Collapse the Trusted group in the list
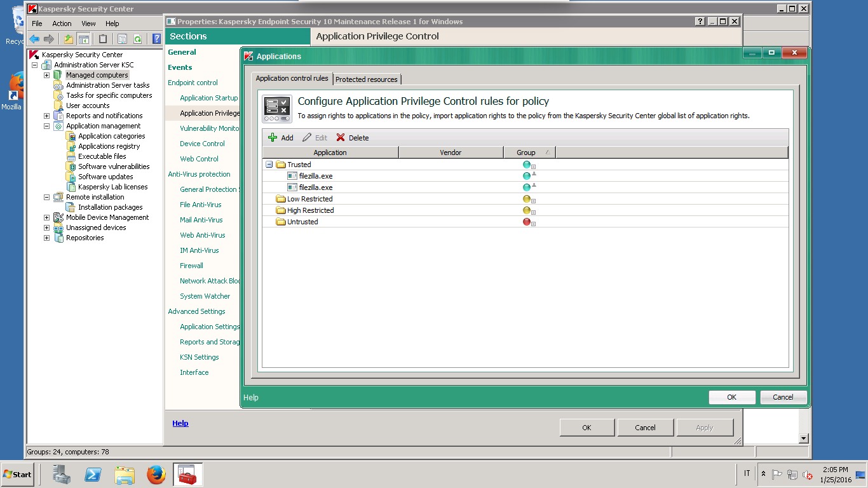This screenshot has height=488, width=868. tap(269, 165)
